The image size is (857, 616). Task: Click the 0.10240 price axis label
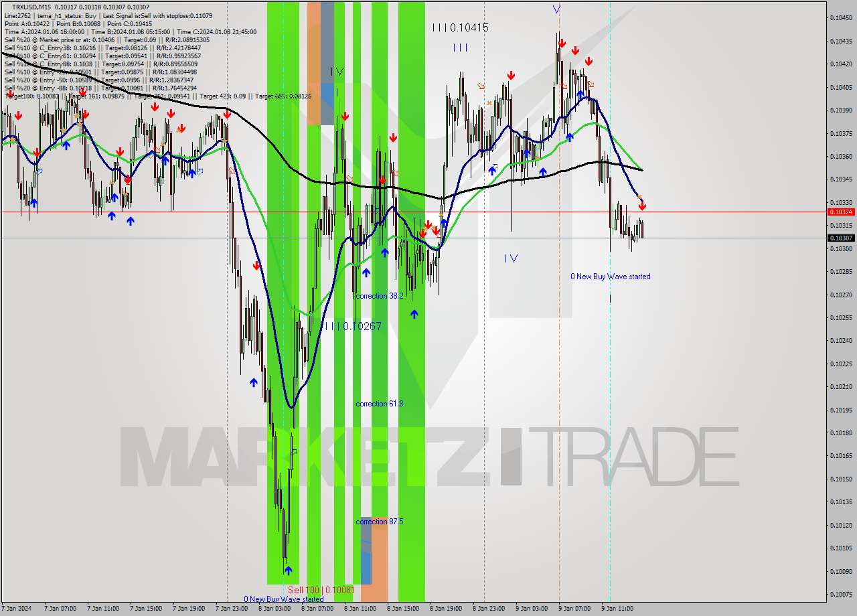point(841,340)
